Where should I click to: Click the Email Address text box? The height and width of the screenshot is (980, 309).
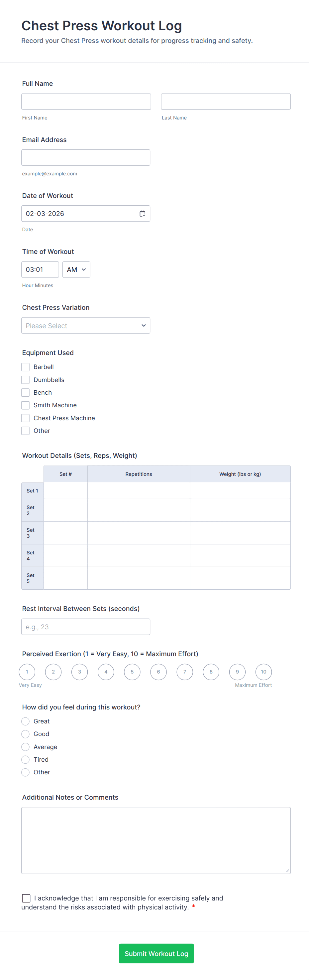coord(85,157)
